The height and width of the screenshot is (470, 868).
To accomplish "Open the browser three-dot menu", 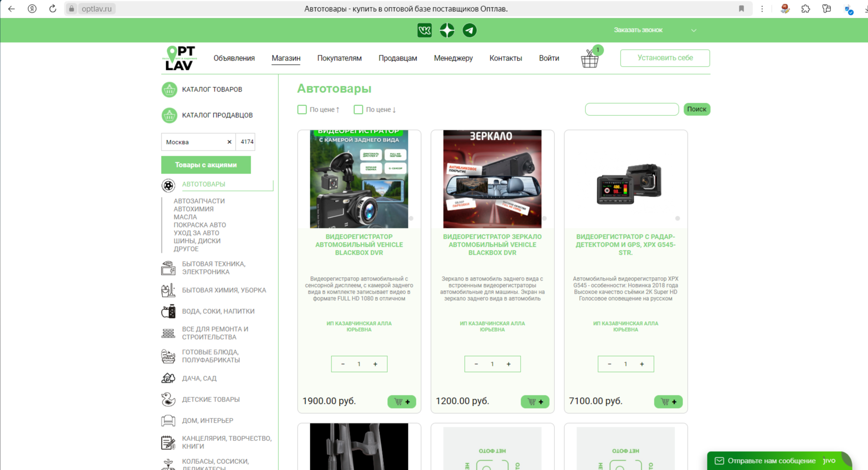I will coord(762,8).
